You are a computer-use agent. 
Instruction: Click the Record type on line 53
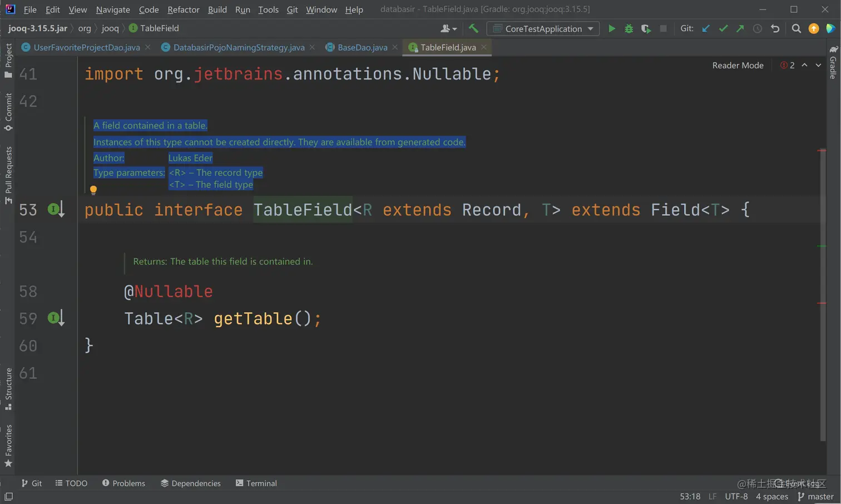point(492,210)
